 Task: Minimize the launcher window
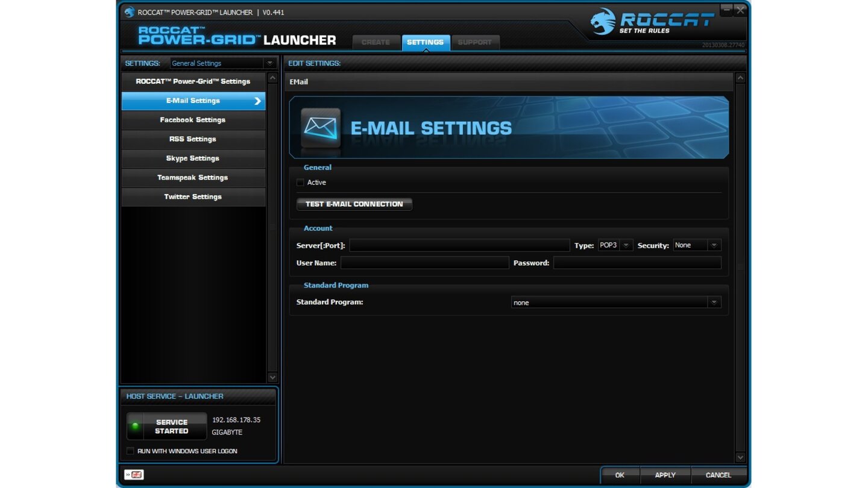coord(726,10)
